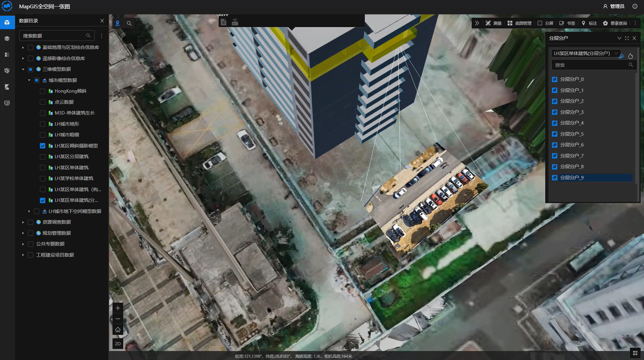Open the data catalog three-dot options menu
Viewport: 644px width, 360px height.
pyautogui.click(x=102, y=36)
